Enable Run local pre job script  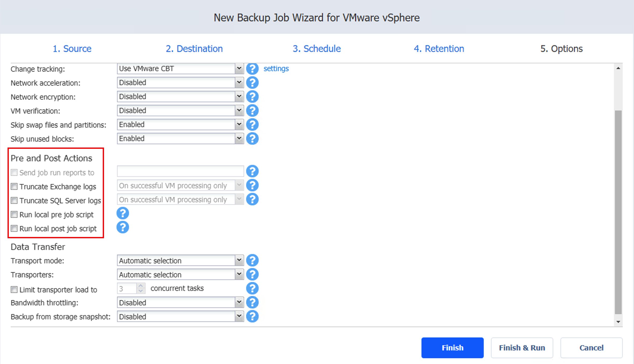tap(14, 214)
